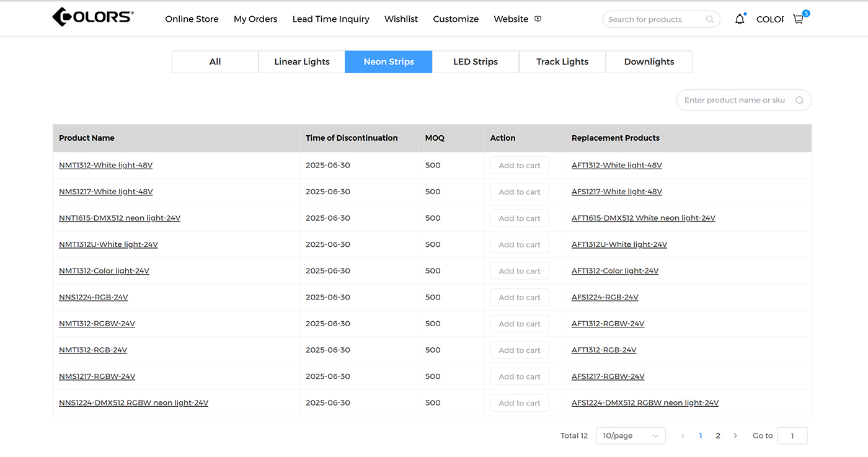Screen dimensions: 868x457
Task: Click the Enter product name or sku field
Action: pos(735,100)
